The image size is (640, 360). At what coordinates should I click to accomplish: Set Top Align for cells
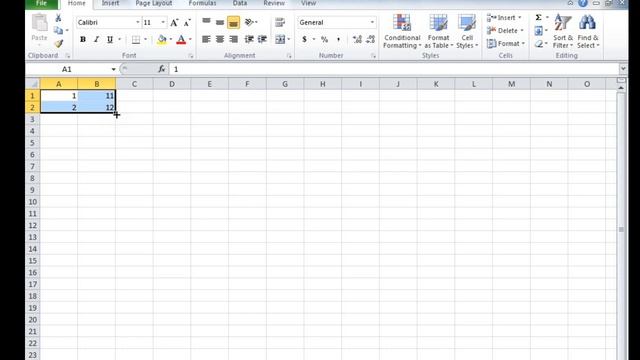[x=207, y=22]
